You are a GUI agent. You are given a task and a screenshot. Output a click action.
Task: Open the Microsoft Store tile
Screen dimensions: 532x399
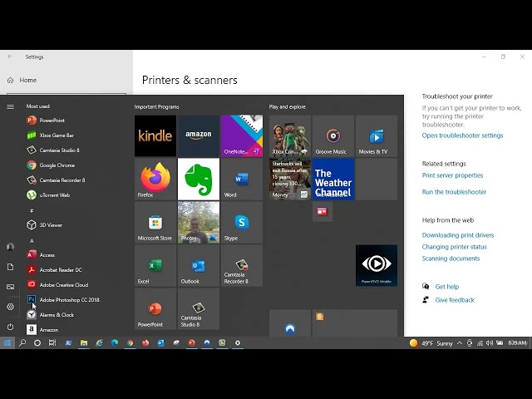tap(155, 222)
